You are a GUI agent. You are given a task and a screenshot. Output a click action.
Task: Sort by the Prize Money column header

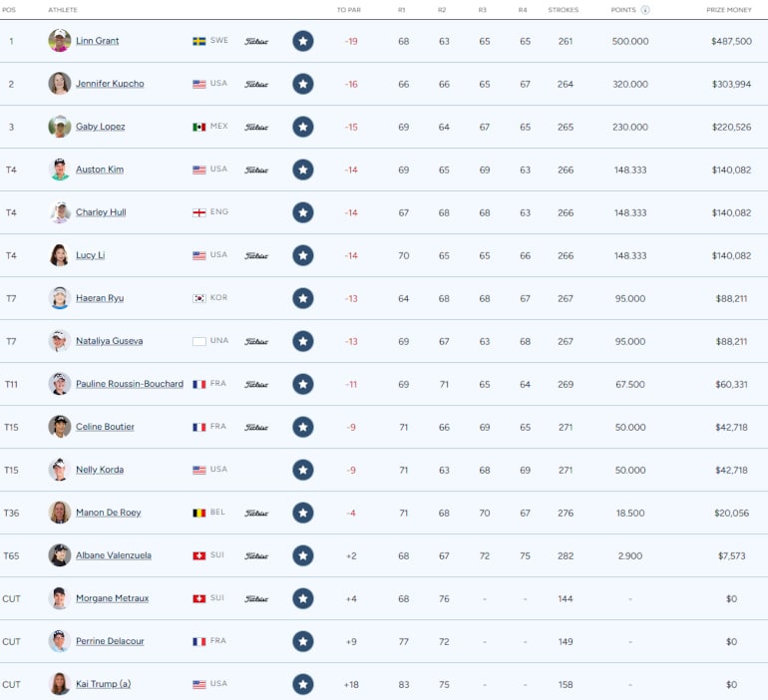click(x=728, y=10)
